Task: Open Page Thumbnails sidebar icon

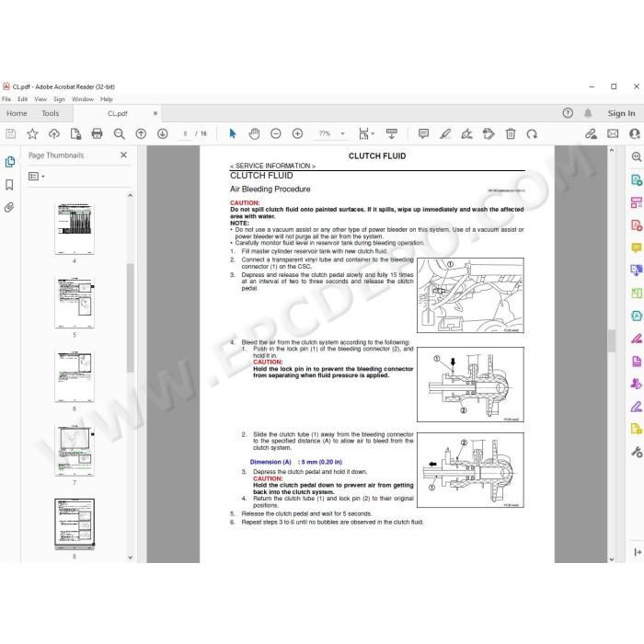Action: pos(10,162)
